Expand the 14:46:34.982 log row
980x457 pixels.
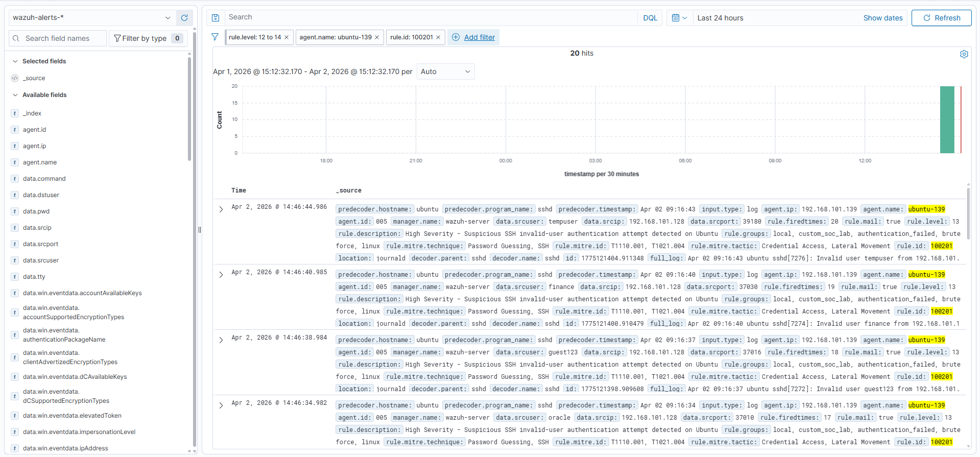pos(221,405)
